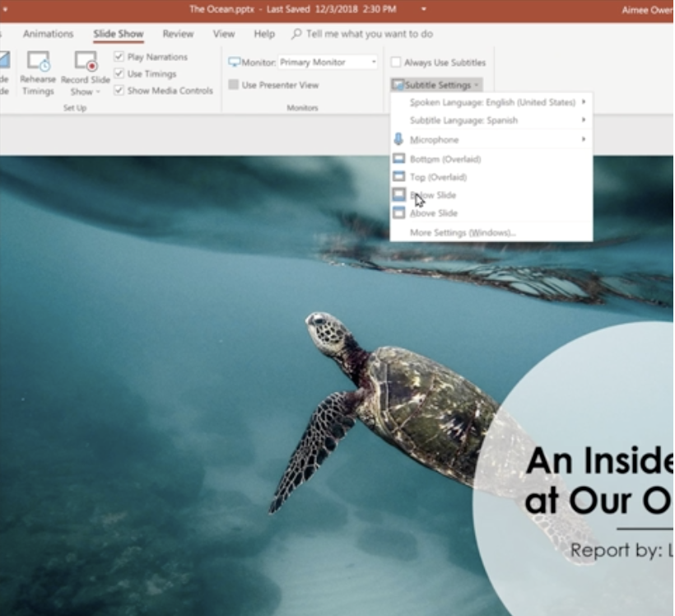
Task: Toggle the Use Timings checkbox
Action: (119, 74)
